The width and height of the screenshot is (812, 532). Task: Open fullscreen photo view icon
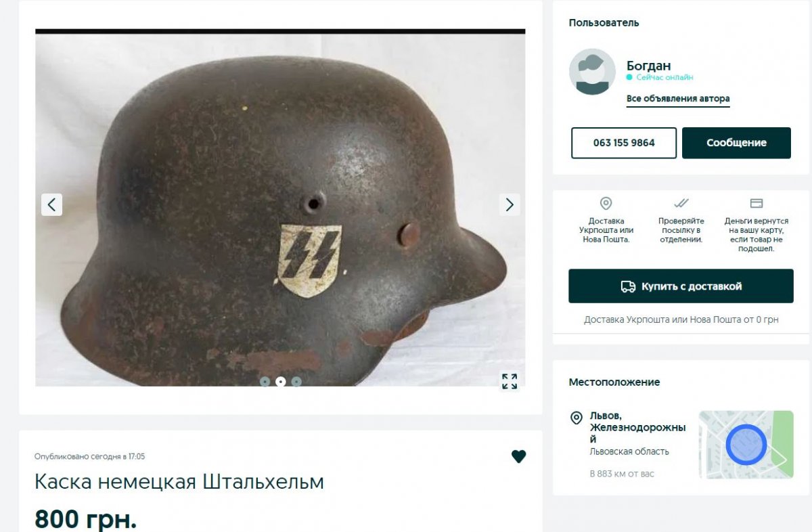pos(510,381)
